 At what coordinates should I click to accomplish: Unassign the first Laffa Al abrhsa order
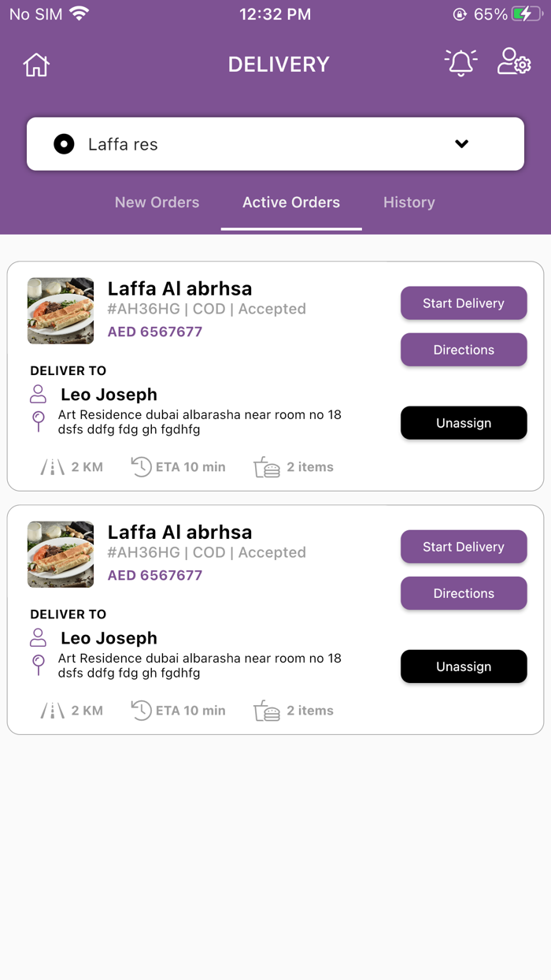click(464, 423)
